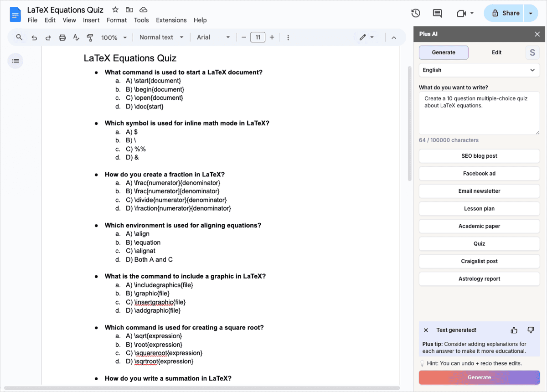Click the search menus magnifier icon
Viewport: 547px width, 392px height.
pos(19,37)
